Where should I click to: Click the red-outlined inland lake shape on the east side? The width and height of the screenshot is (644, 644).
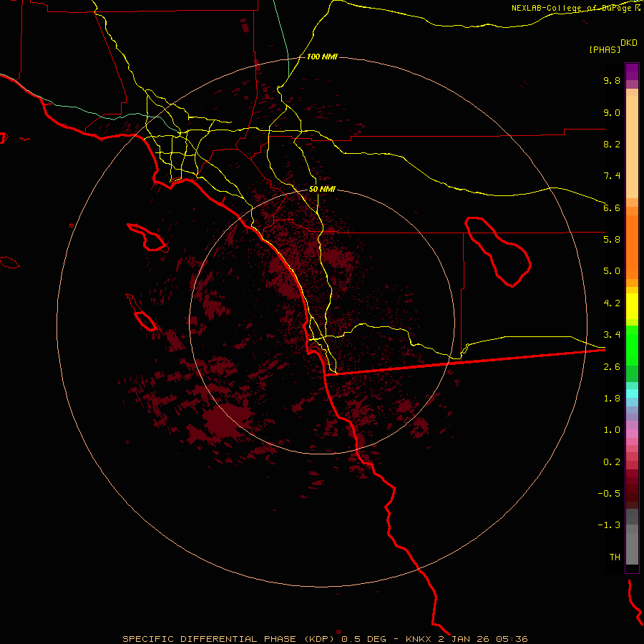pyautogui.click(x=498, y=252)
